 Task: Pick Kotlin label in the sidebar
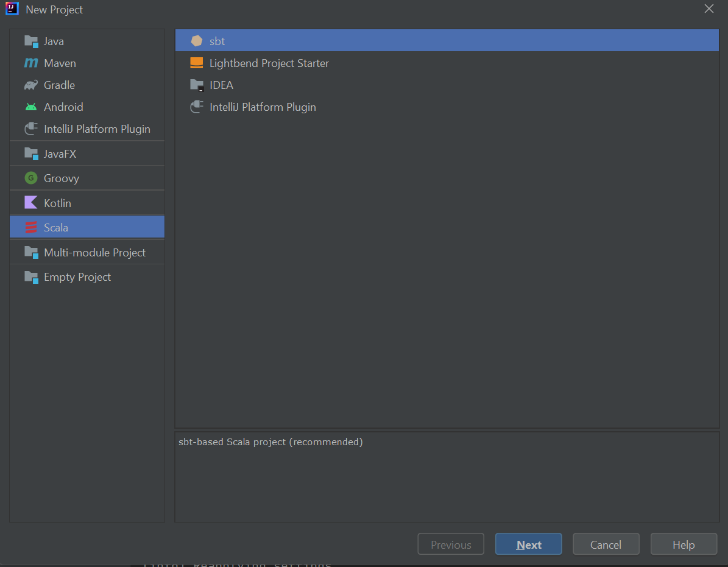pos(58,203)
